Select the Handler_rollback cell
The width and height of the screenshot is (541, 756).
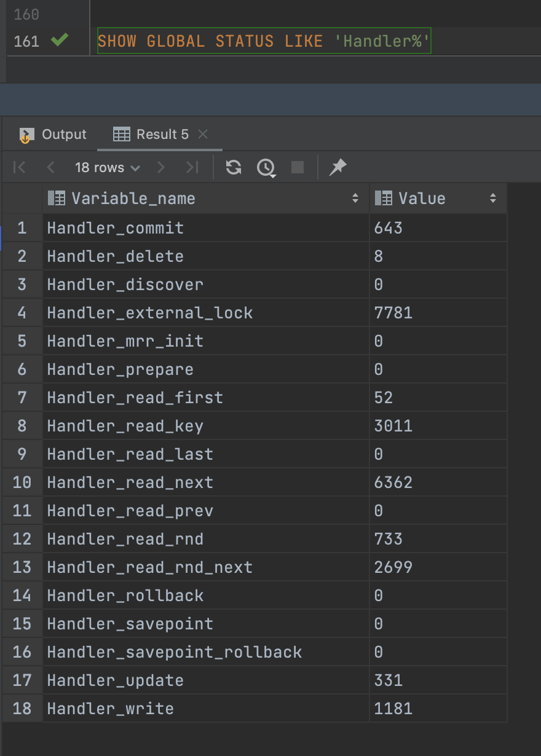pos(206,596)
